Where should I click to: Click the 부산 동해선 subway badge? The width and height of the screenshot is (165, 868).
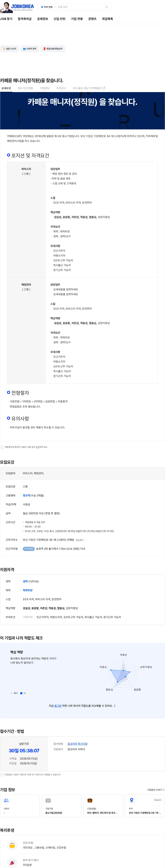29,549
